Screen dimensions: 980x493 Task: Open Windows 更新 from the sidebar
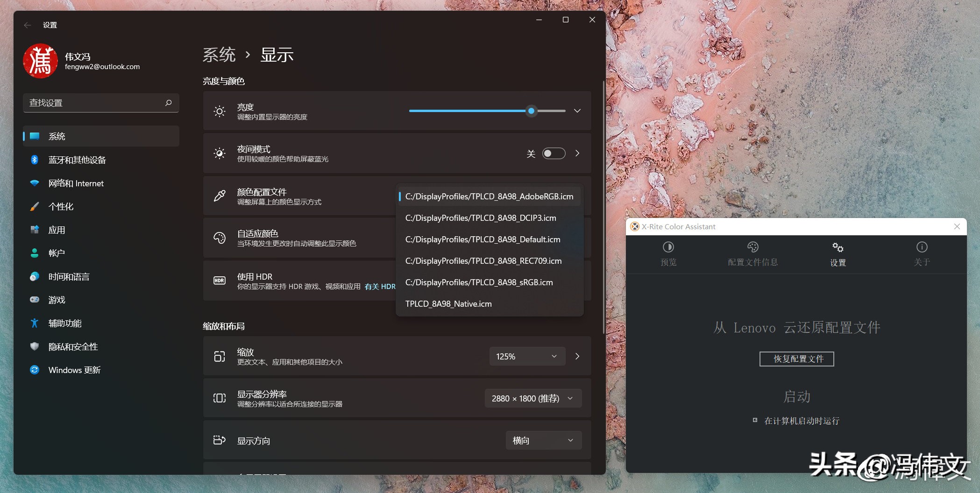tap(74, 370)
